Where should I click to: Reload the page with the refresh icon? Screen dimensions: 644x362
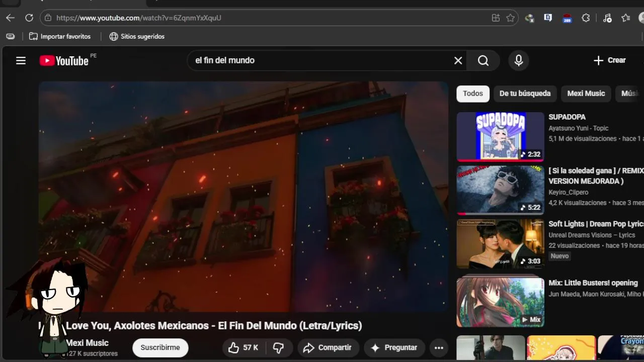[29, 18]
